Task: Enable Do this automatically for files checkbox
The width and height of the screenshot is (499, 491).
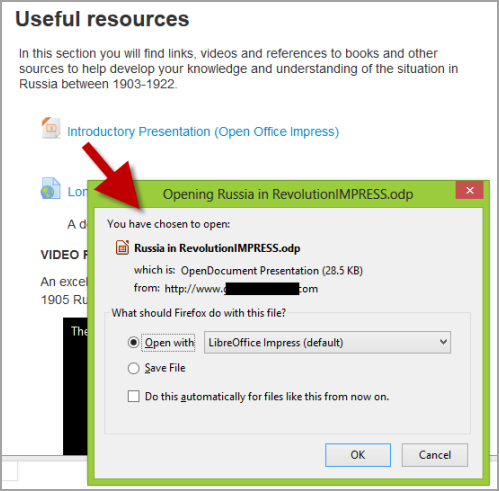Action: [134, 396]
